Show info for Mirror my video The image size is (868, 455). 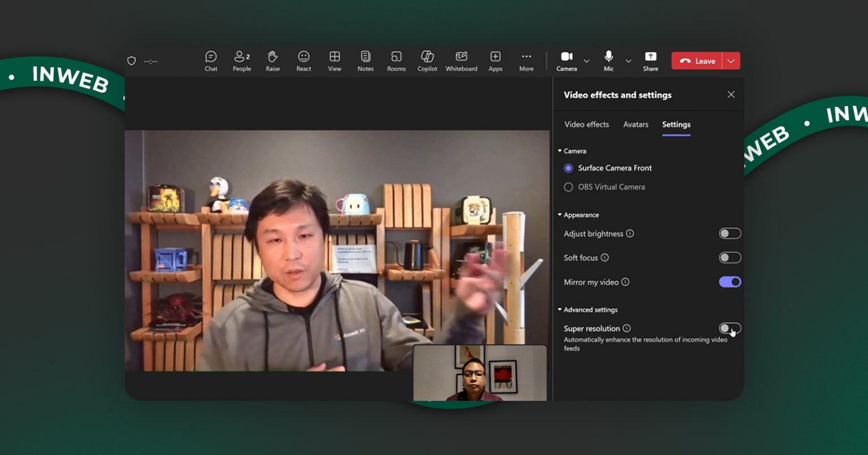pos(626,282)
